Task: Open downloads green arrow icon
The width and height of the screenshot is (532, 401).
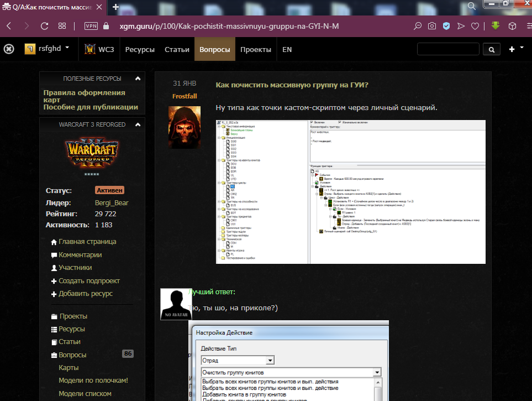Action: [x=496, y=26]
